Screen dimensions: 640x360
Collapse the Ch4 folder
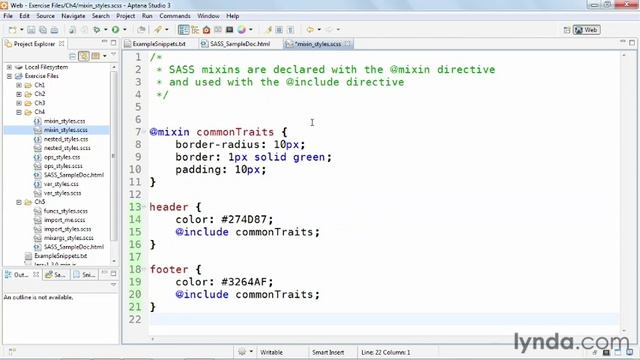(x=19, y=112)
